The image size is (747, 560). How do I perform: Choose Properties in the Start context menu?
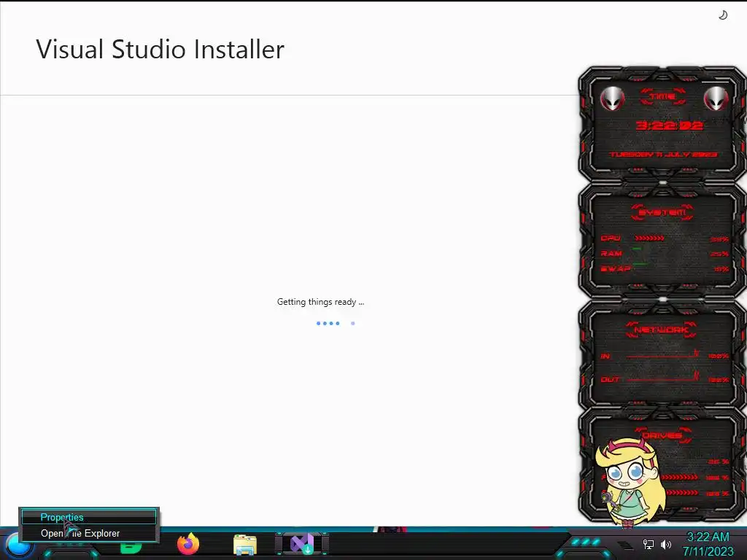coord(89,517)
